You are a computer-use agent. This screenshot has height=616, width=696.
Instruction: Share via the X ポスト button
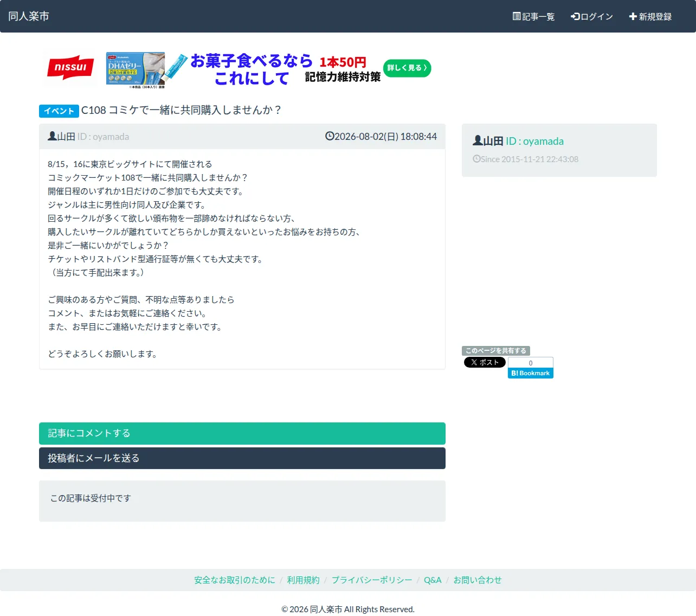[x=485, y=362]
